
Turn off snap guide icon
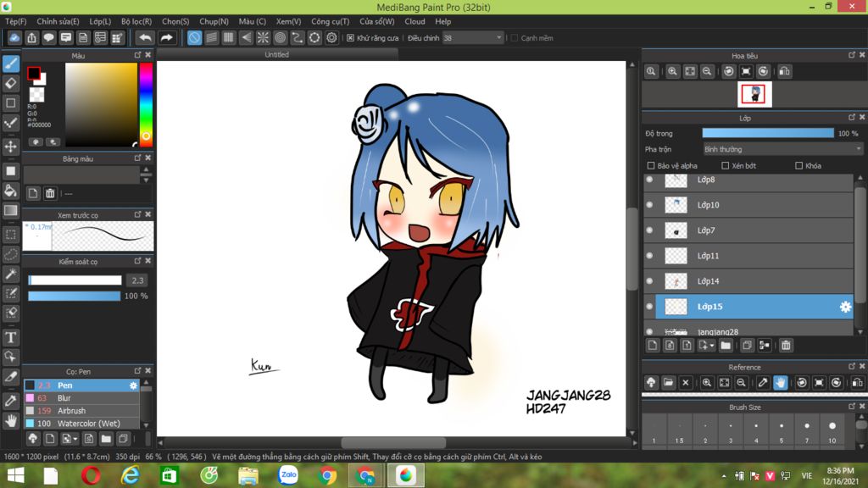click(194, 37)
